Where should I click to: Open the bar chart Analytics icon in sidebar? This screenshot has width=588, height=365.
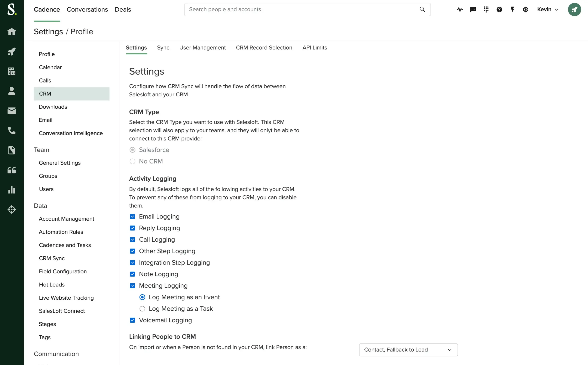pyautogui.click(x=12, y=190)
